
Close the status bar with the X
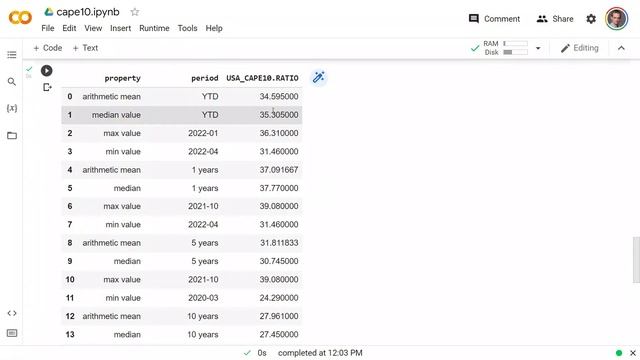tap(633, 353)
